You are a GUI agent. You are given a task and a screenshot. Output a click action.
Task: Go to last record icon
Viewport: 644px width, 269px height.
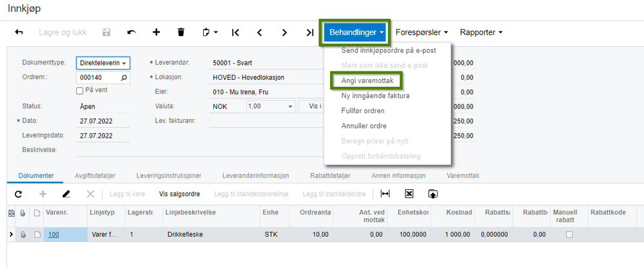(310, 32)
